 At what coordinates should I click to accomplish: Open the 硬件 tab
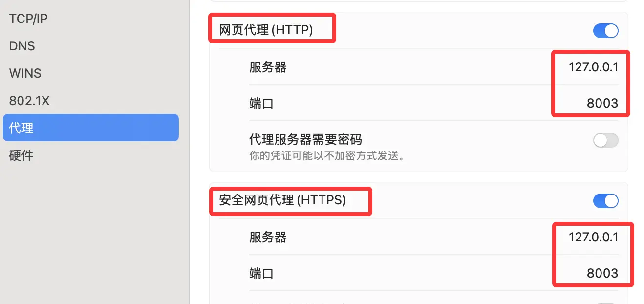tap(21, 156)
